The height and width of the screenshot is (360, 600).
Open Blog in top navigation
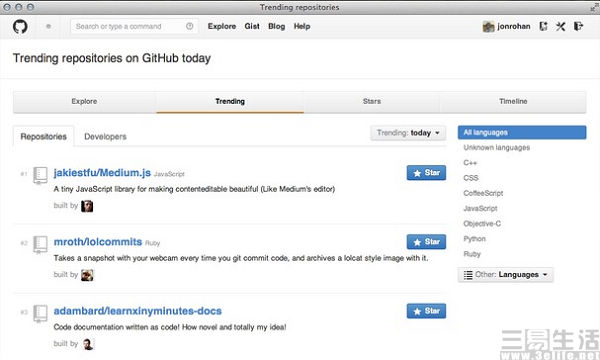(277, 26)
